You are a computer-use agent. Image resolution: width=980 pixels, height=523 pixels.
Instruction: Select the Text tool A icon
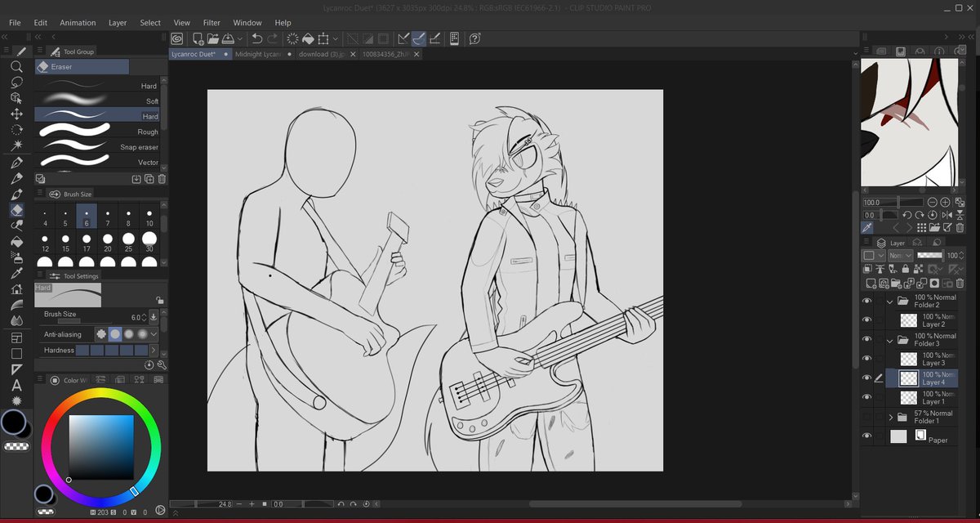pyautogui.click(x=16, y=385)
